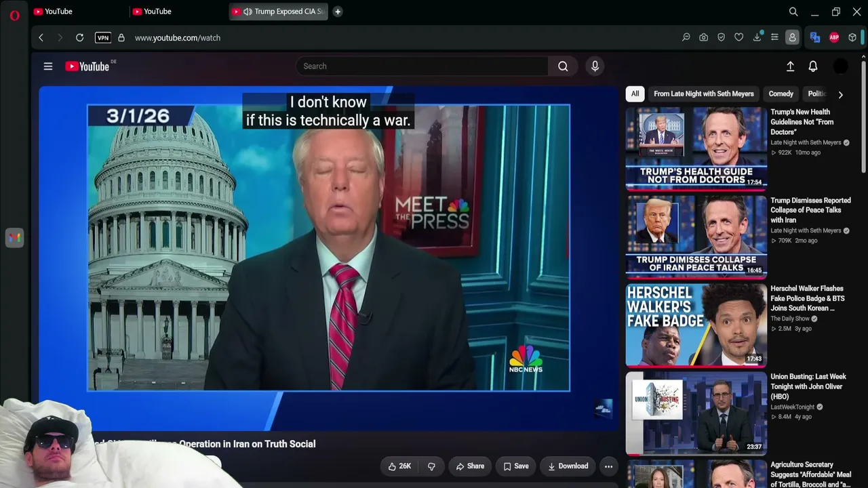Open the YouTube account avatar menu
This screenshot has height=488, width=868.
click(x=840, y=66)
